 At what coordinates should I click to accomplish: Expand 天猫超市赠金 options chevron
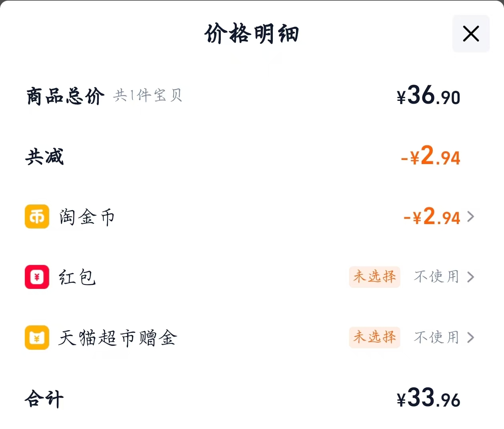coord(471,338)
